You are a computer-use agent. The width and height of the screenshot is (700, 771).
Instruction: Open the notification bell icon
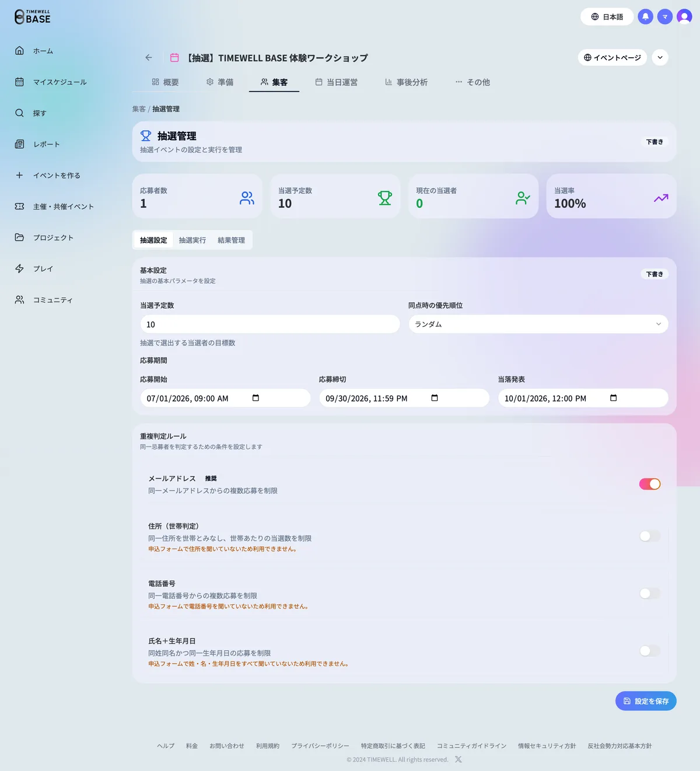645,17
